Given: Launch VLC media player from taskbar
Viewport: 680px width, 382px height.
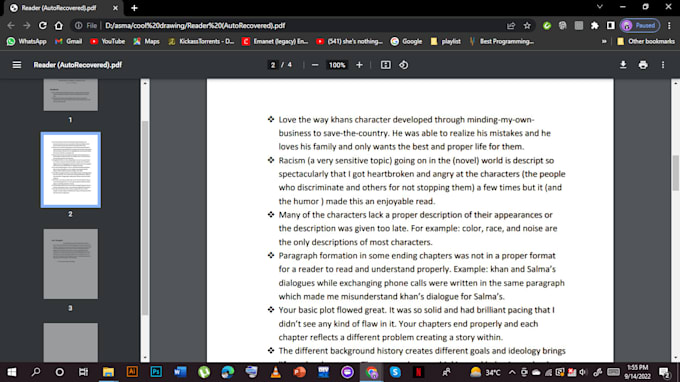Looking at the screenshot, I should point(275,372).
